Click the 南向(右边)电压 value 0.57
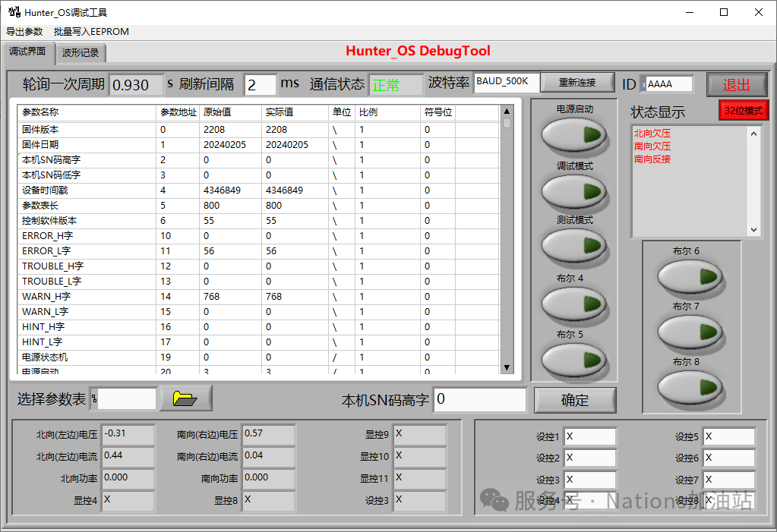 [x=268, y=434]
